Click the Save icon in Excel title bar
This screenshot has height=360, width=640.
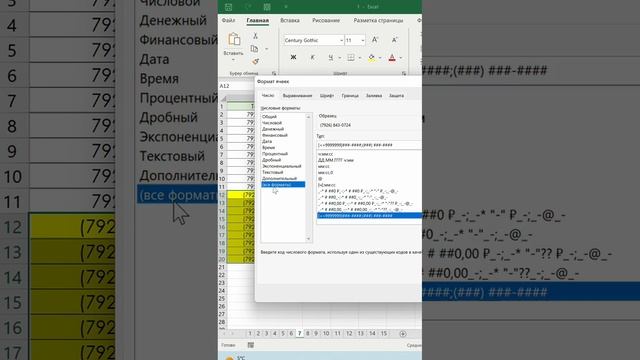click(x=229, y=7)
